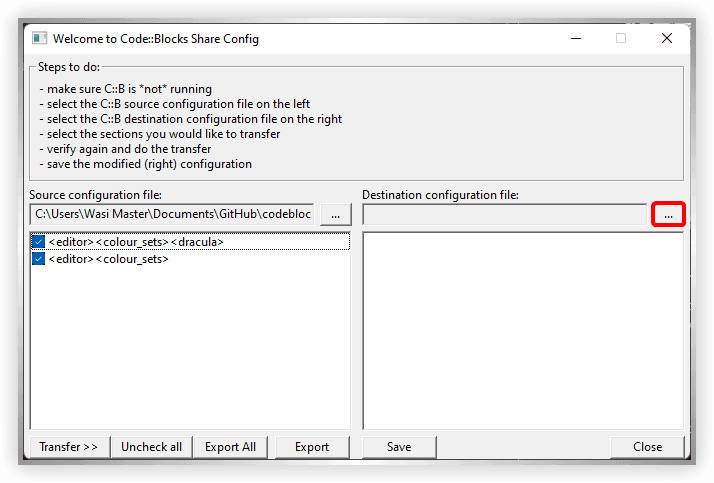Click inside the source configuration file path field
714x483 pixels.
(x=172, y=214)
